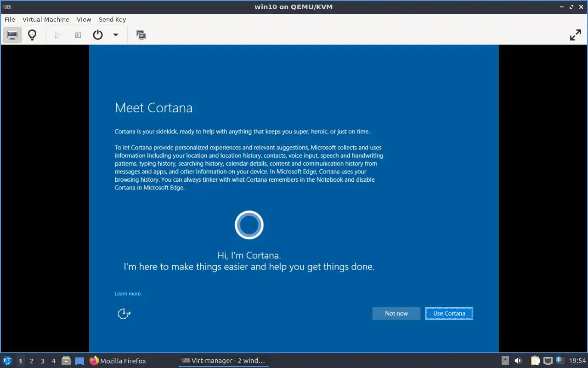The image size is (588, 368).
Task: Open the volume speaker tray icon
Action: pyautogui.click(x=518, y=361)
